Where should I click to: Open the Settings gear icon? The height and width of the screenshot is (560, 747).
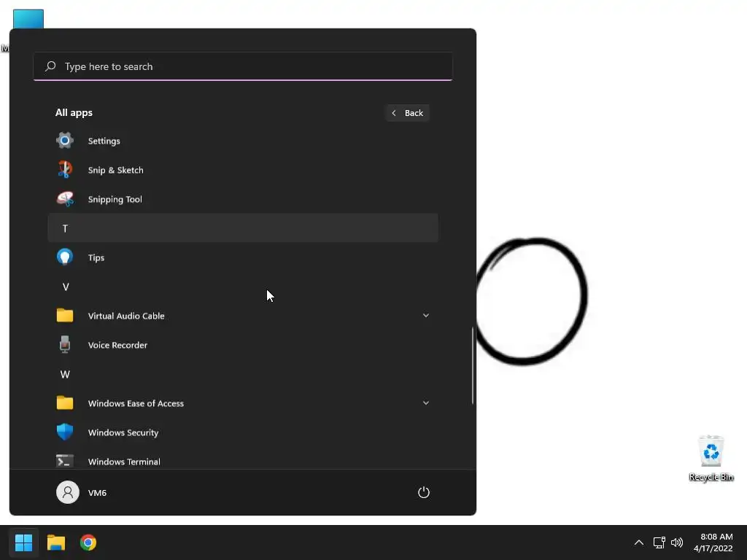[x=65, y=141]
